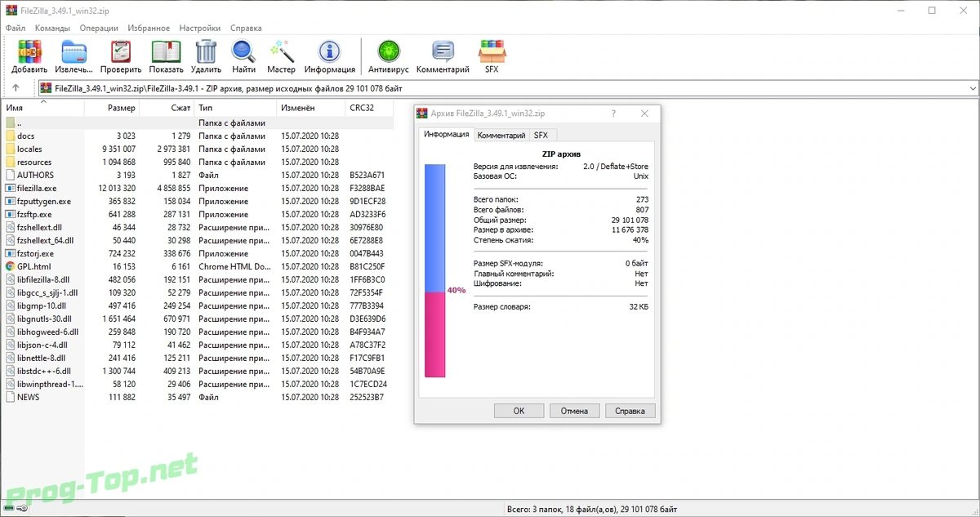Click the 40% compression ratio bar
The height and width of the screenshot is (517, 980).
[x=434, y=270]
